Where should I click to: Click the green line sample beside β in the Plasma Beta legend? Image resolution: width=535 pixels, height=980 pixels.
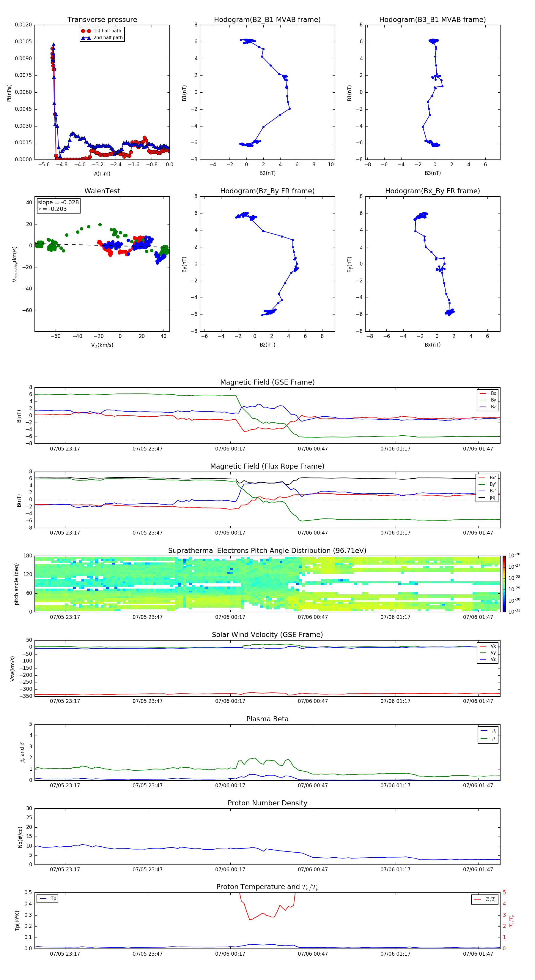[x=484, y=739]
